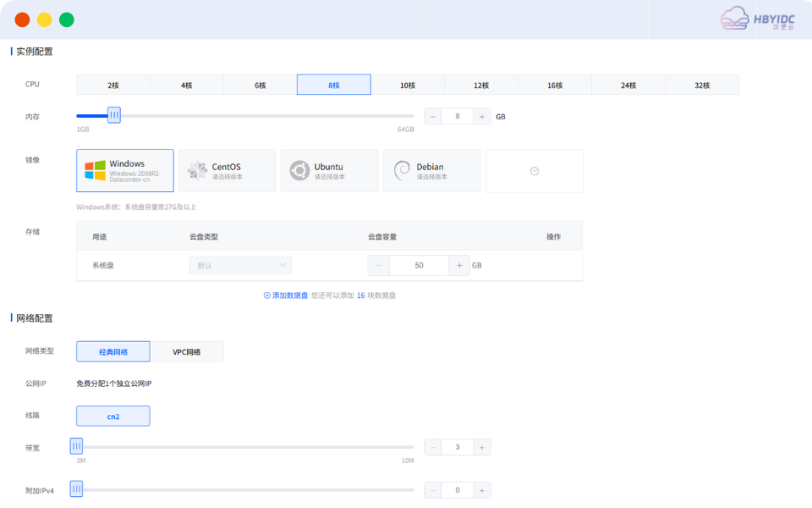Screen dimensions: 812x508
Task: Choose the 16核 CPU option
Action: click(x=555, y=85)
